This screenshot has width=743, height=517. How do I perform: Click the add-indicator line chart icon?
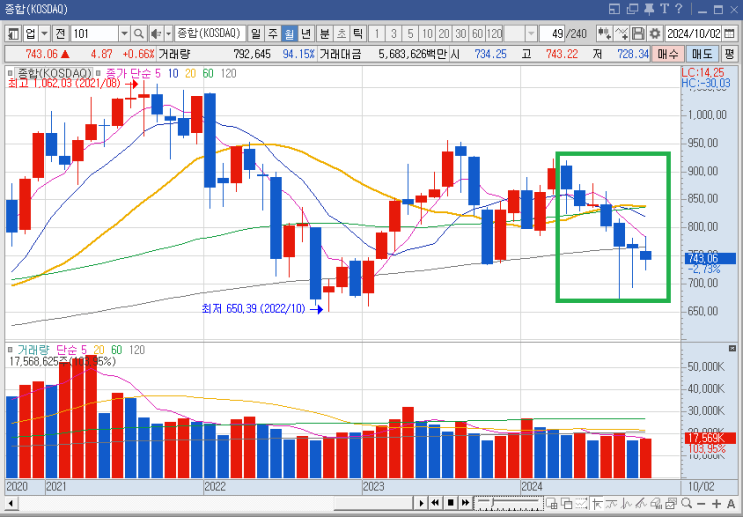click(x=622, y=34)
